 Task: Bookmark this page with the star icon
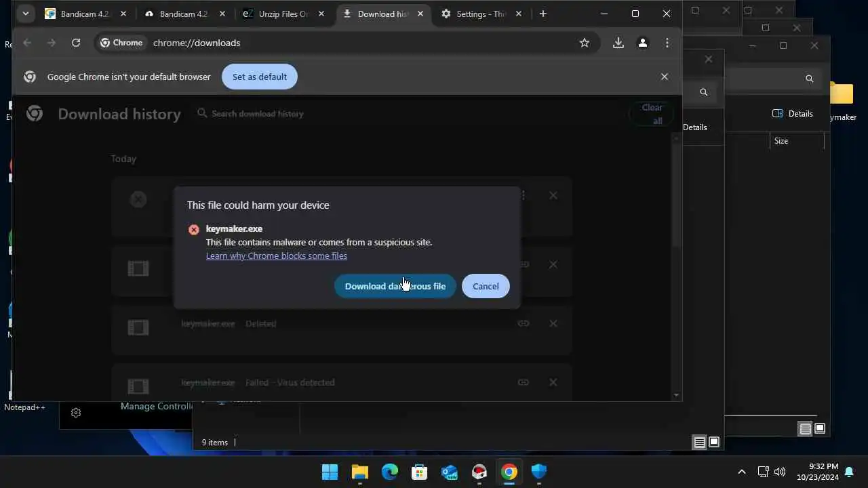[x=585, y=43]
